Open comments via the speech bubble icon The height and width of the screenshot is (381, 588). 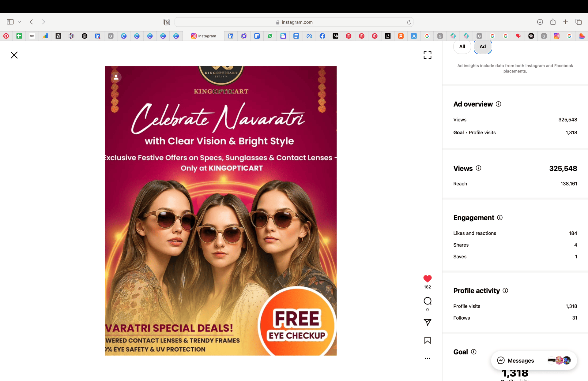click(427, 301)
